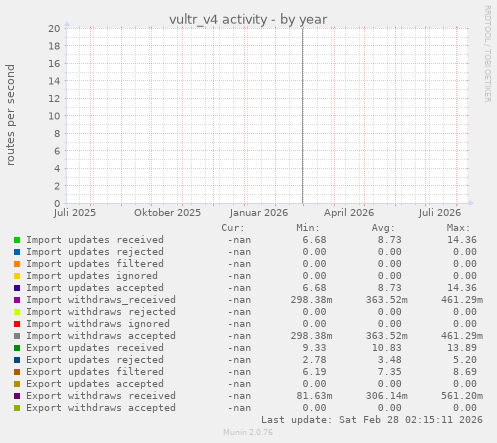This screenshot has width=497, height=443.
Task: Click the yellow swatch for Import updates ignored
Action: 17,276
